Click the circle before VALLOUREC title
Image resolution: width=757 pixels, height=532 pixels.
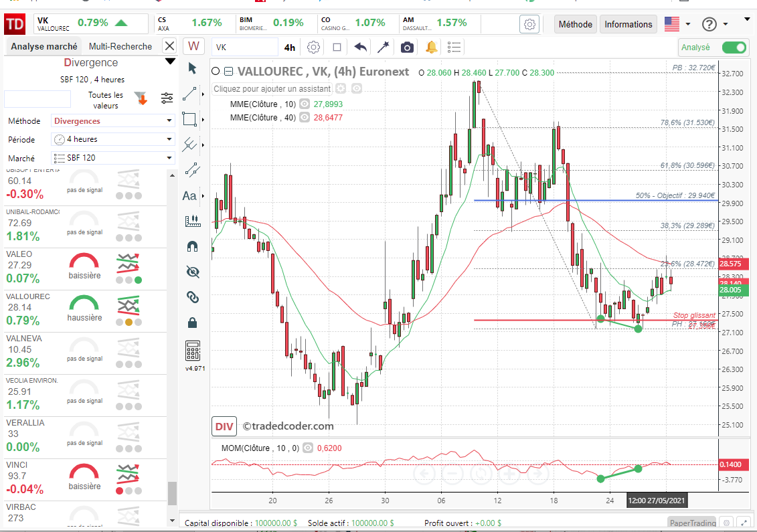pyautogui.click(x=216, y=72)
